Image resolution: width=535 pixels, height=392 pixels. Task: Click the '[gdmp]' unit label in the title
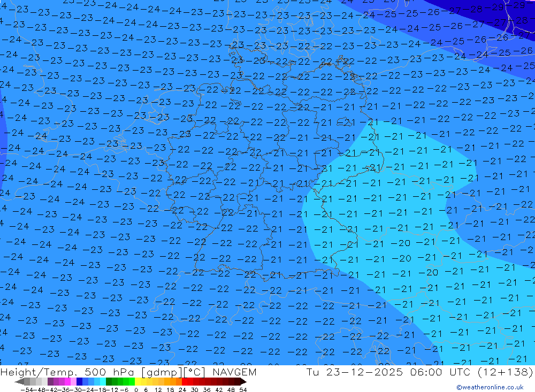pyautogui.click(x=162, y=372)
